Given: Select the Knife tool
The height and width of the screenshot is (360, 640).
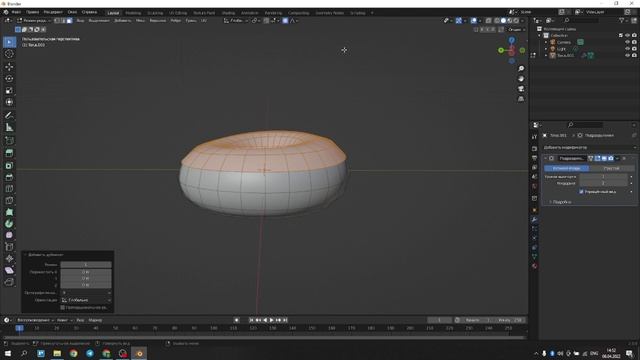Looking at the screenshot, I should point(9,200).
